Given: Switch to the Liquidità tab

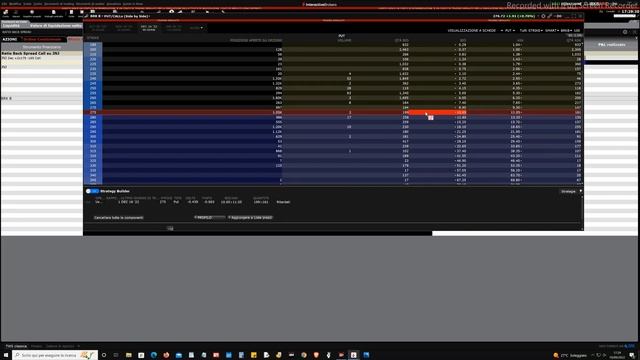Looking at the screenshot, I should [11, 25].
